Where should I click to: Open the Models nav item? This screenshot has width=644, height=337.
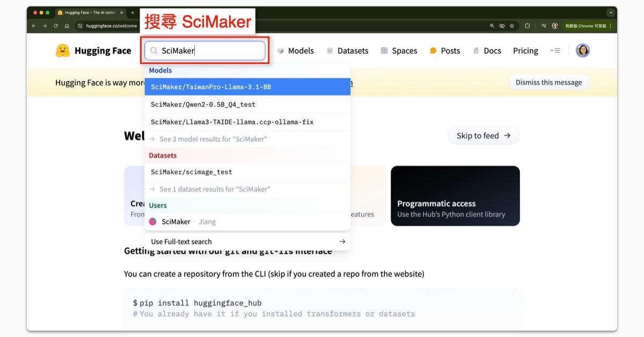point(295,50)
